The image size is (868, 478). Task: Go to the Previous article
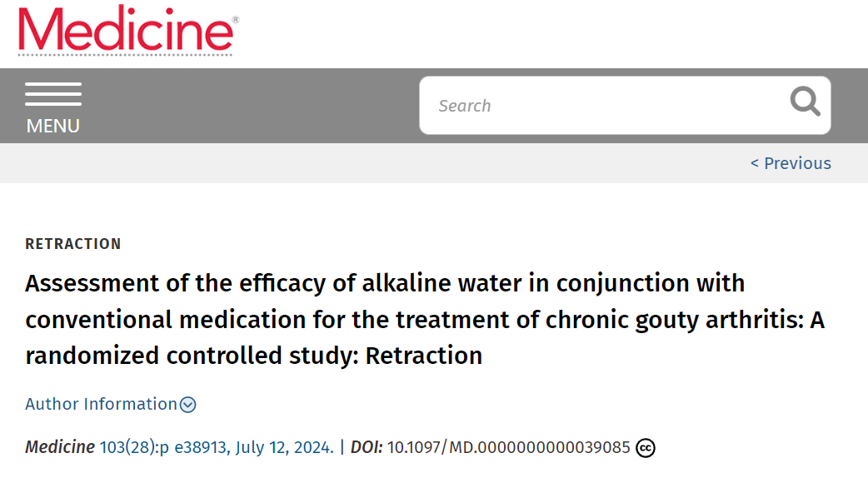pos(791,163)
